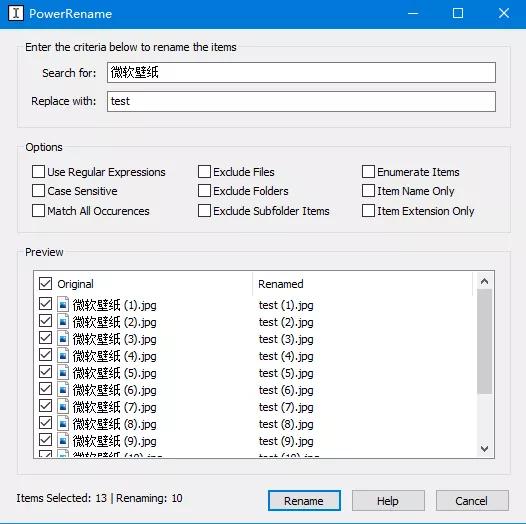The image size is (526, 524).
Task: Click the Rename button
Action: [304, 501]
